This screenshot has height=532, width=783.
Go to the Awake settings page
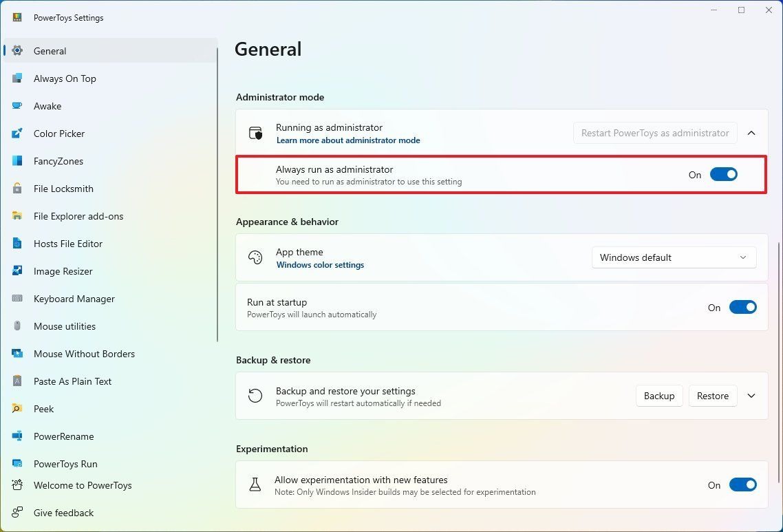(110, 105)
